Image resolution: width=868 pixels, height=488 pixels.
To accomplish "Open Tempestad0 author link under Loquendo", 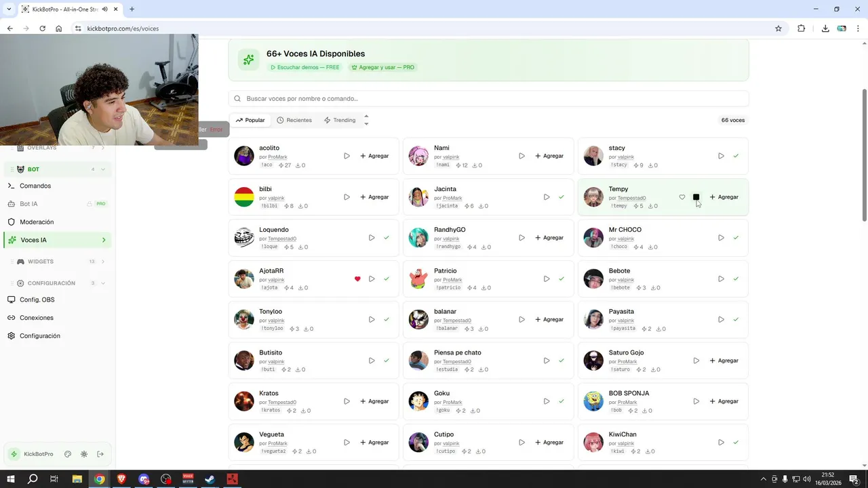I will click(x=282, y=239).
